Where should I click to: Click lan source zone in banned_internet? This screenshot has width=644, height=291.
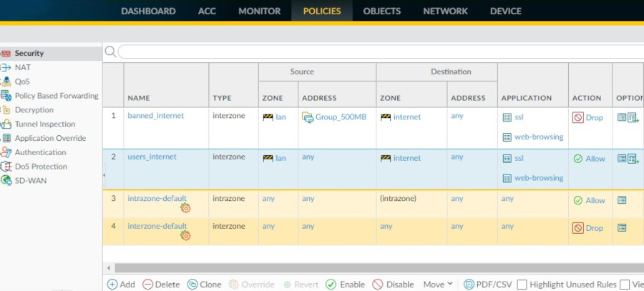tap(280, 117)
